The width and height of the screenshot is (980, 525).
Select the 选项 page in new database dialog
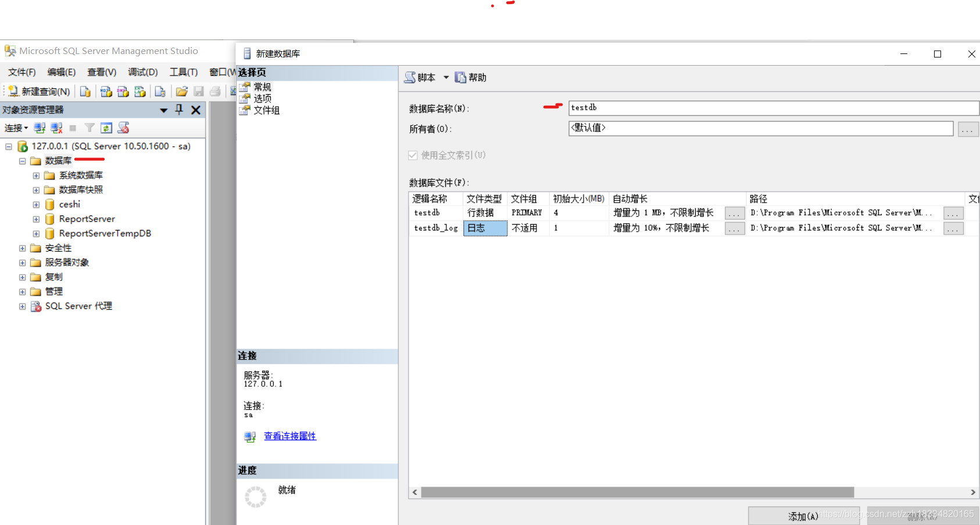point(262,99)
